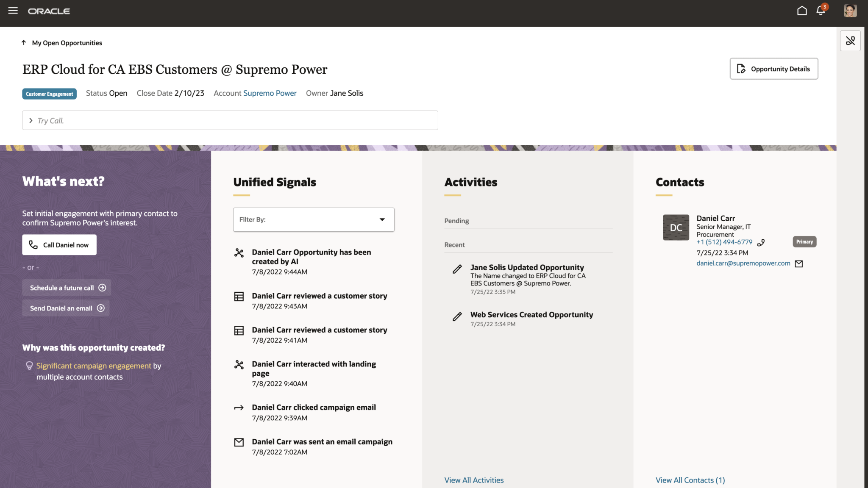868x488 pixels.
Task: Click Significant campaign engagement link
Action: pyautogui.click(x=94, y=366)
